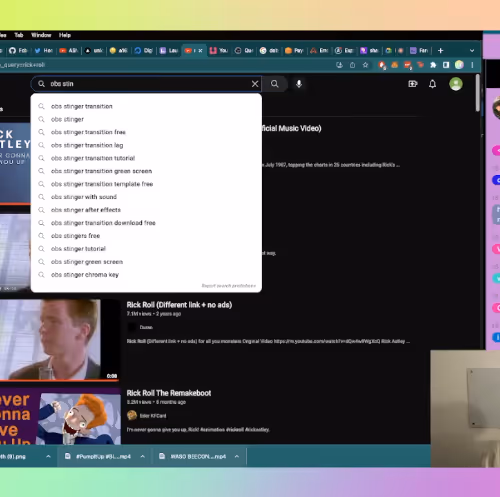500x497 pixels.
Task: Clear the YouTube search box text
Action: [255, 84]
